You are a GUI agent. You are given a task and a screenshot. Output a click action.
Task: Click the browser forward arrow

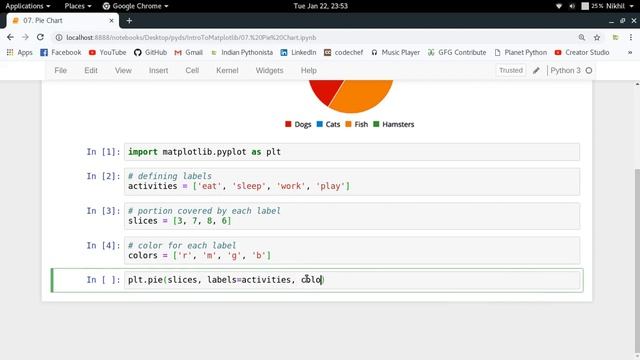pyautogui.click(x=25, y=37)
